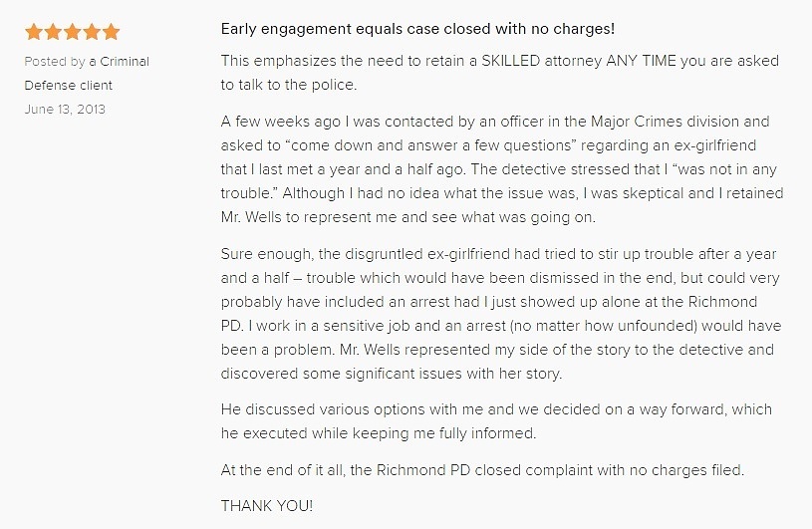Click 'Defense client' label

pos(69,86)
